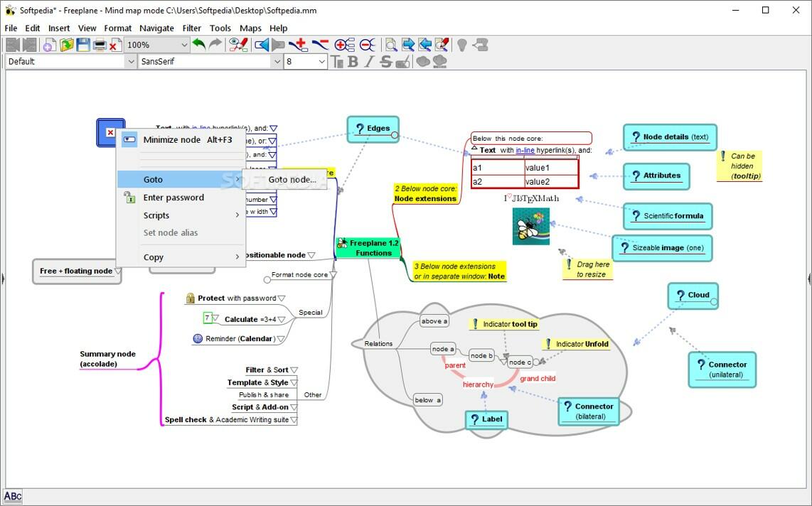Click the lightbulb hint icon
Viewport: 812px width, 506px height.
pyautogui.click(x=461, y=44)
